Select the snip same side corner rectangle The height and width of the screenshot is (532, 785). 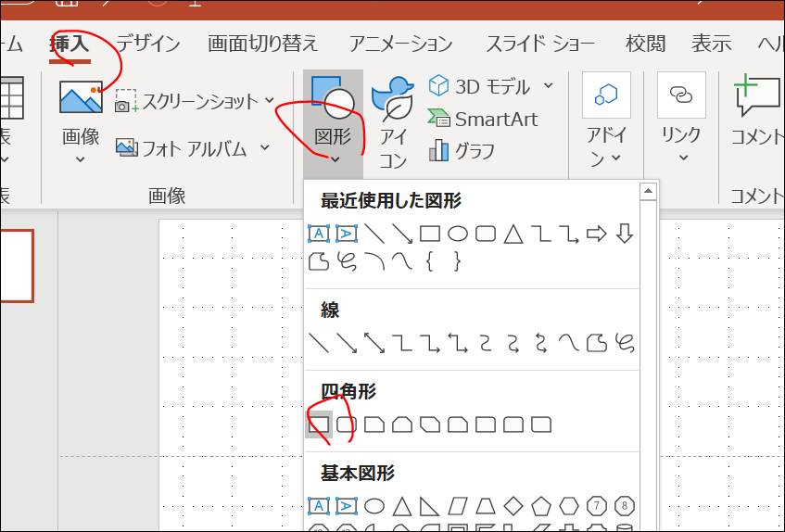pos(402,424)
